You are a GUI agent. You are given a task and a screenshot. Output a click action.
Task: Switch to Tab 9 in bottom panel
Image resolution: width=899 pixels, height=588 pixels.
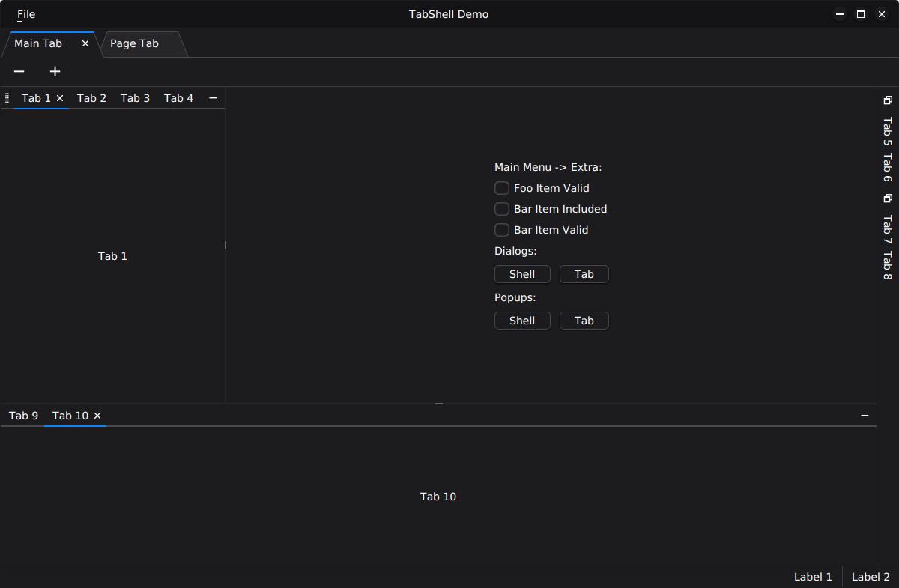point(23,416)
